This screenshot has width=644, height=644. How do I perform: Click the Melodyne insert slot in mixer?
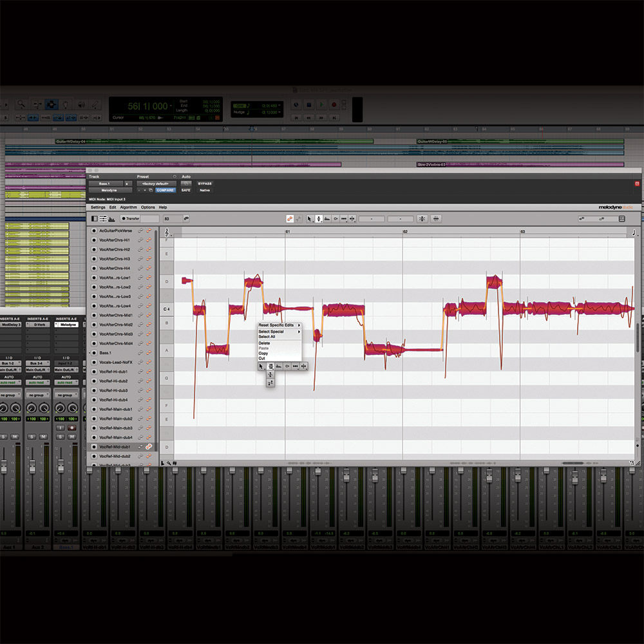(x=66, y=325)
